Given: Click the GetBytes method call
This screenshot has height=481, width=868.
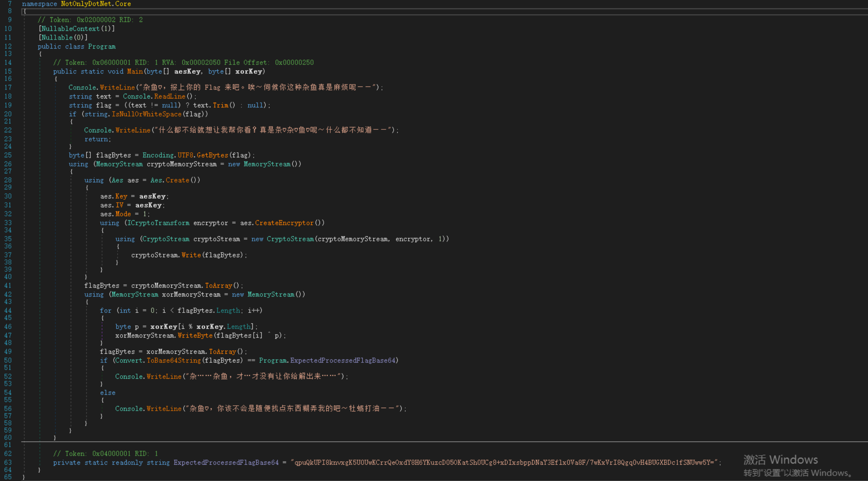Looking at the screenshot, I should 212,155.
